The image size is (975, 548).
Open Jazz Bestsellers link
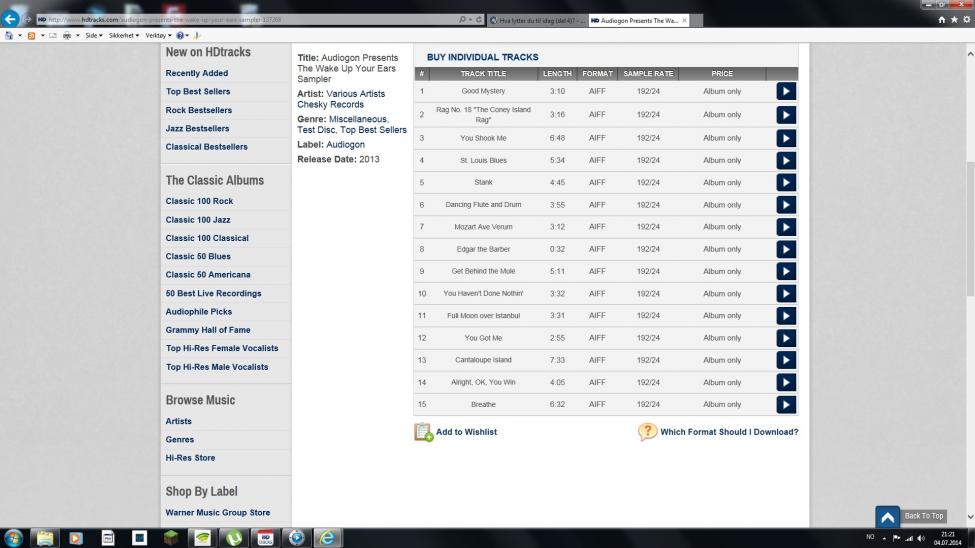pyautogui.click(x=197, y=129)
